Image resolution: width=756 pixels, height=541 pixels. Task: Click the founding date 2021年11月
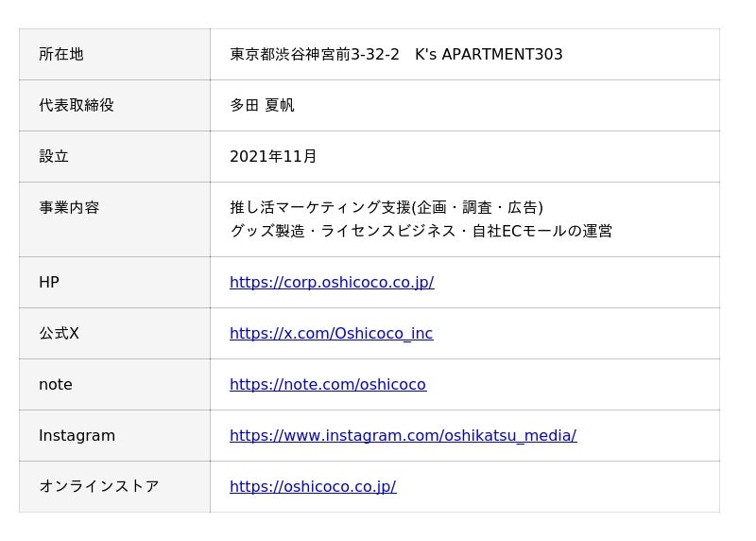pos(273,156)
